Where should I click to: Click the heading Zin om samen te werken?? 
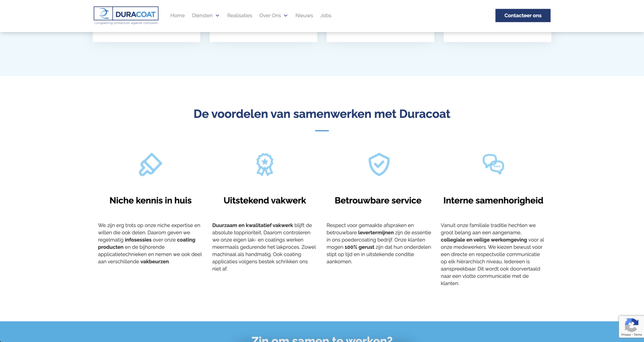click(x=322, y=339)
